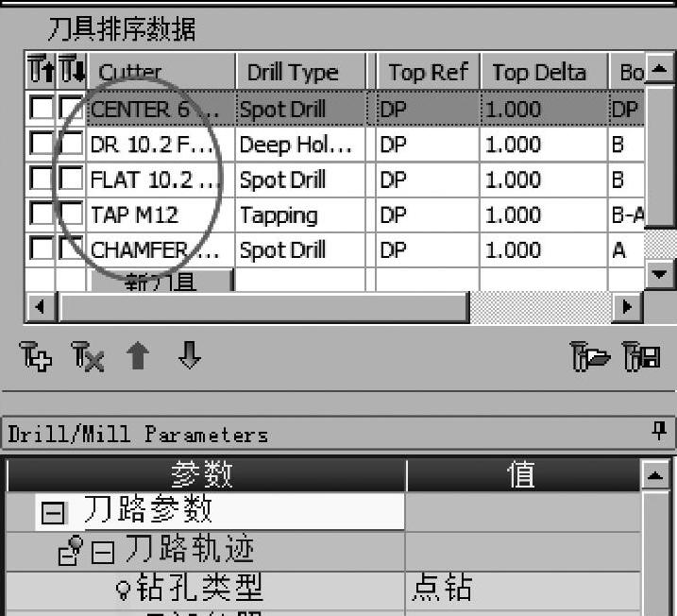Image resolution: width=677 pixels, height=616 pixels.
Task: Tick first checkbox in DR 10.2 row
Action: (x=42, y=143)
